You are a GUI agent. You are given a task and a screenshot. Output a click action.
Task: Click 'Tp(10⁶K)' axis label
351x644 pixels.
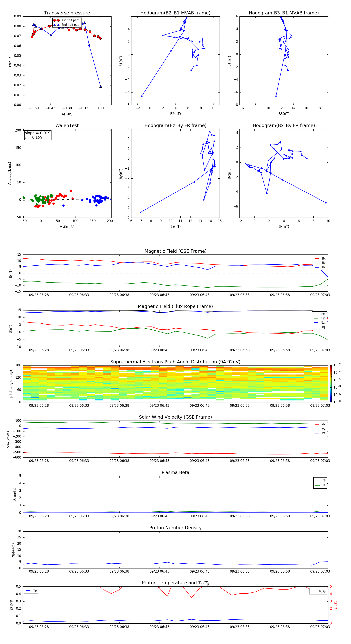pos(11,605)
